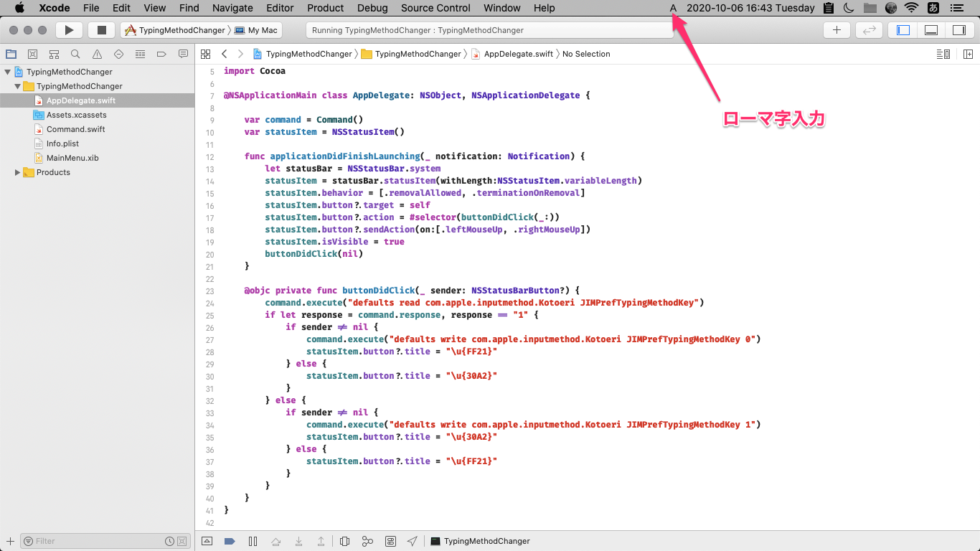Select Command.swift in the file navigator
The image size is (980, 551).
tap(75, 129)
